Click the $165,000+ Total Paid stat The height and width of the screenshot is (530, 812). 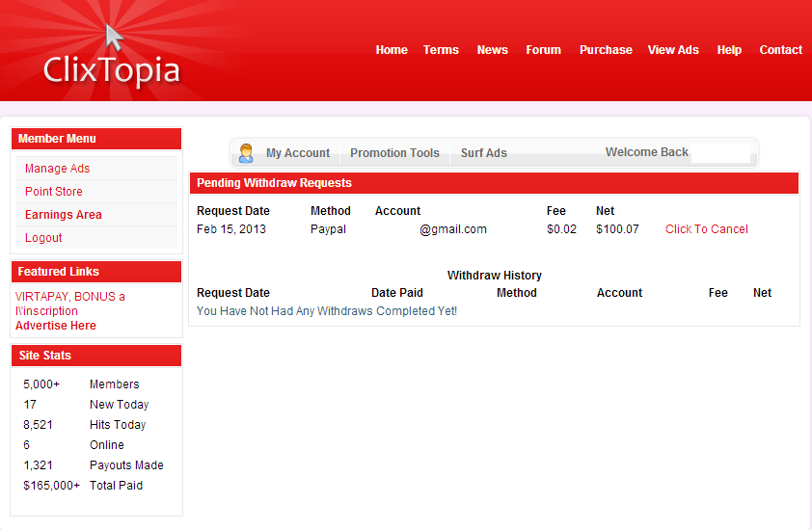[83, 486]
